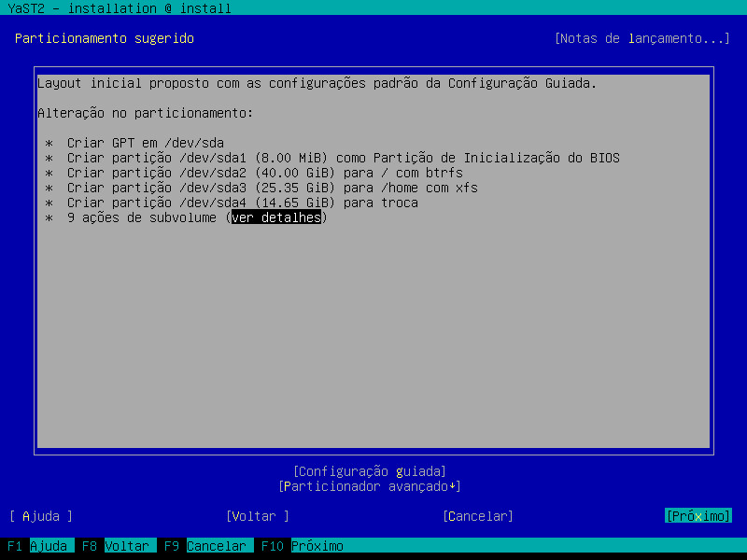Click the "Criar GPT em /dev/sda" line
This screenshot has height=560, width=747.
pos(145,143)
